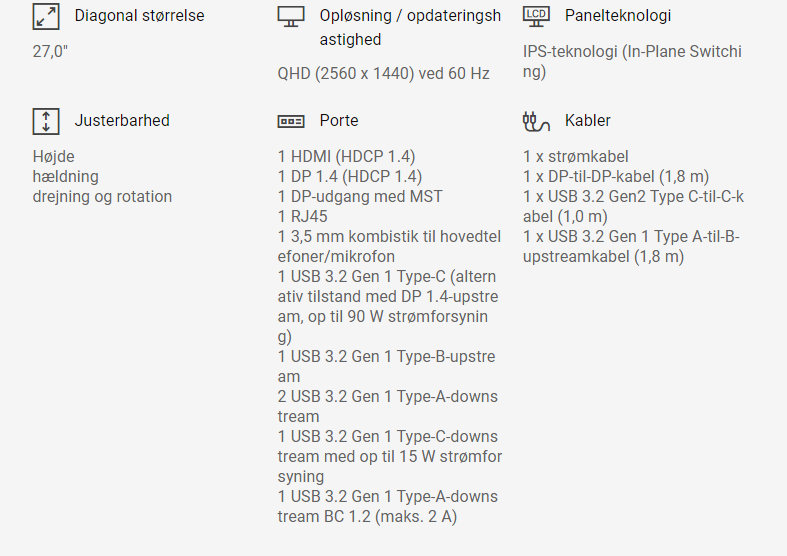This screenshot has height=556, width=787.
Task: Click the monitor resolution icon
Action: [x=291, y=17]
